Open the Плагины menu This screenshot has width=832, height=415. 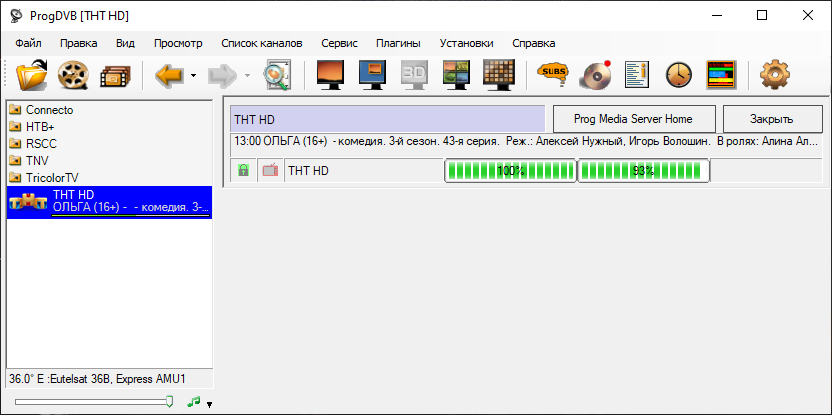click(398, 44)
